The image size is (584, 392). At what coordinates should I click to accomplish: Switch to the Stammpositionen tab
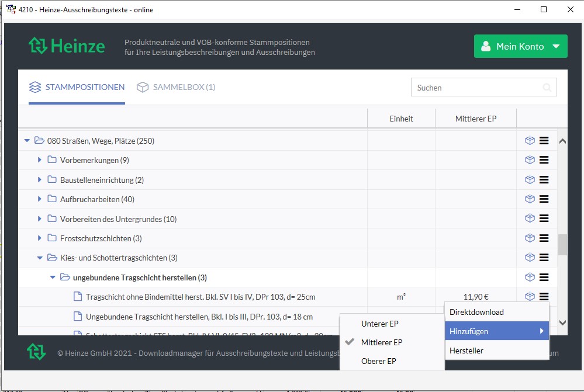[77, 87]
